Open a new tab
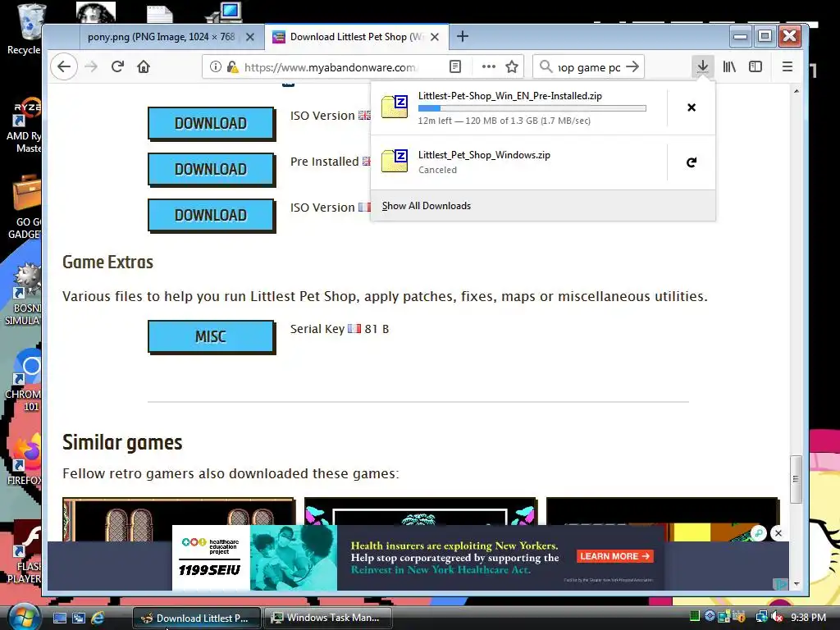This screenshot has width=840, height=630. pos(463,36)
